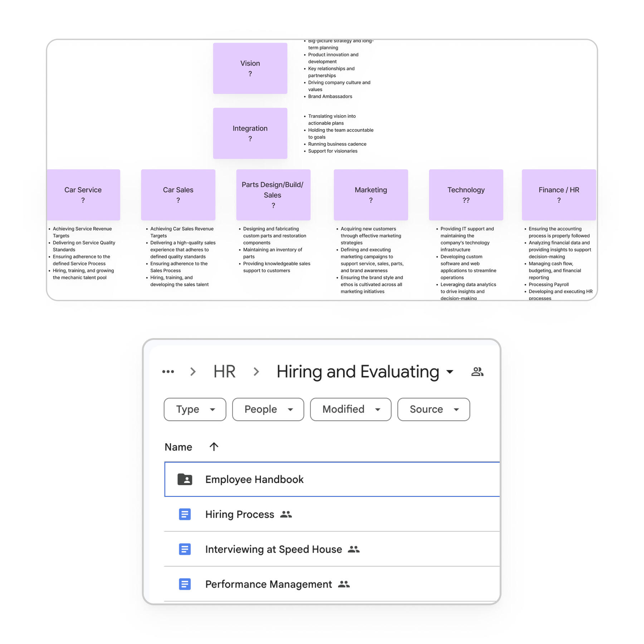Click the three-dots breadcrumb overflow icon
This screenshot has height=644, width=644.
[x=168, y=372]
